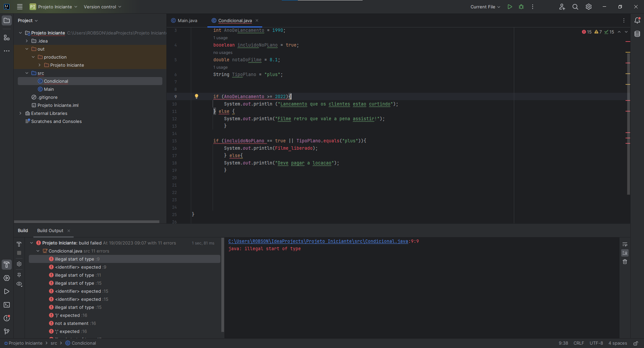Click the yellow intention bulb on line 9
Screen dimensions: 644x348
(x=197, y=96)
